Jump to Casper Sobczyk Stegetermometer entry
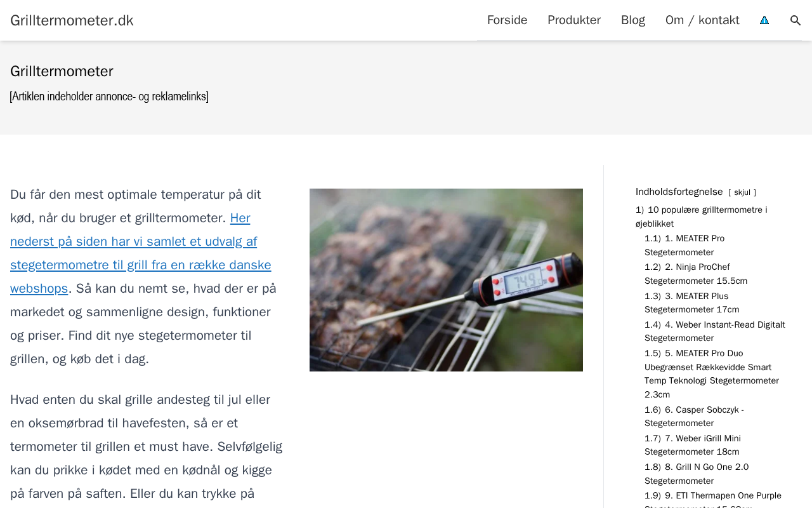 [694, 417]
